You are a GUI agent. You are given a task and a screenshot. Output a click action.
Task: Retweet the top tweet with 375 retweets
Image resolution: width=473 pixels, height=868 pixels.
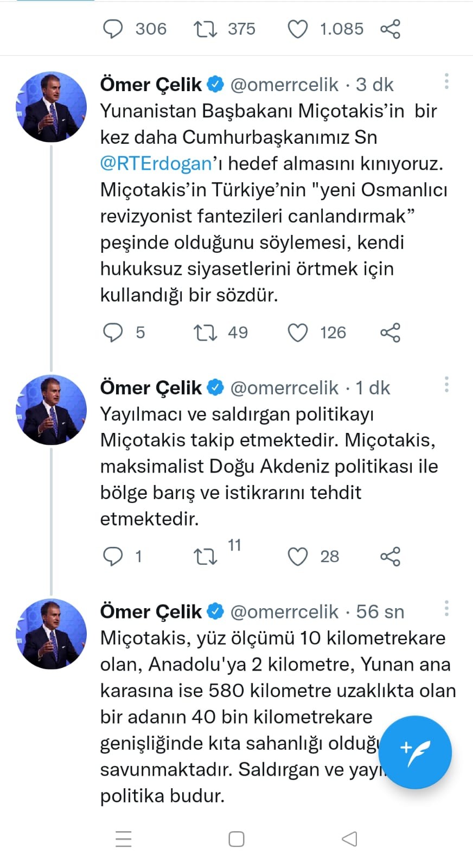click(206, 29)
